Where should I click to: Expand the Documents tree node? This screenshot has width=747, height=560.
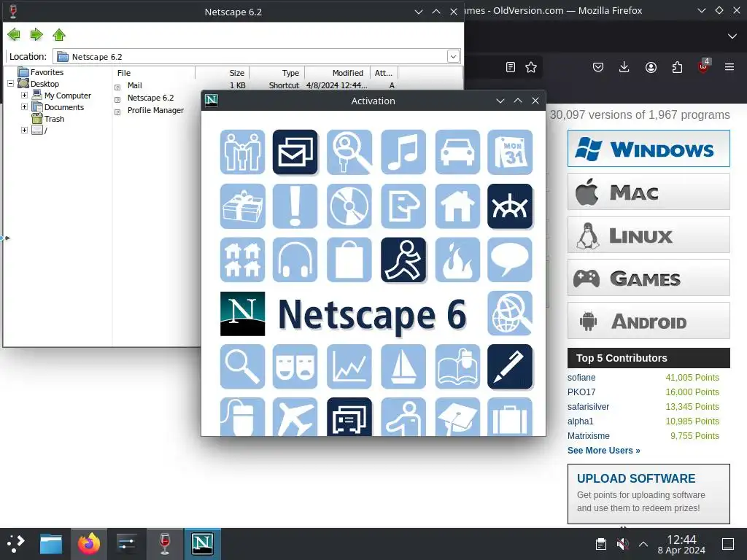tap(24, 107)
